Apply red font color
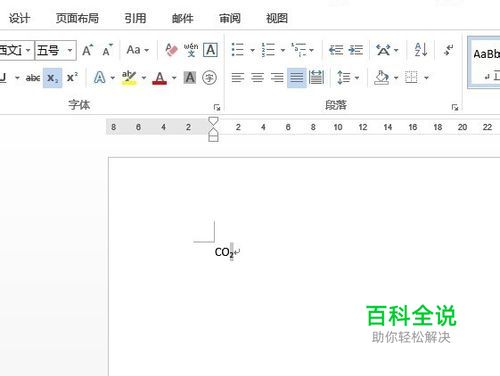500x376 pixels. [160, 78]
